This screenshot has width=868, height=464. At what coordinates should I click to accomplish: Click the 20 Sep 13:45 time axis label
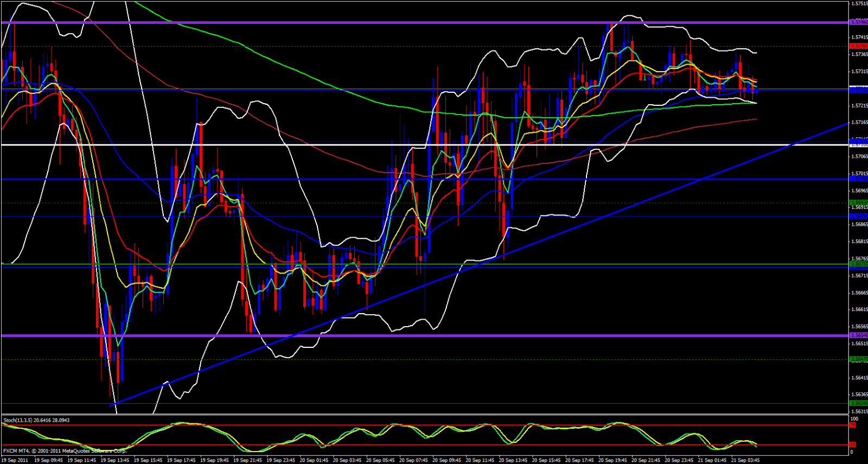pos(513,460)
